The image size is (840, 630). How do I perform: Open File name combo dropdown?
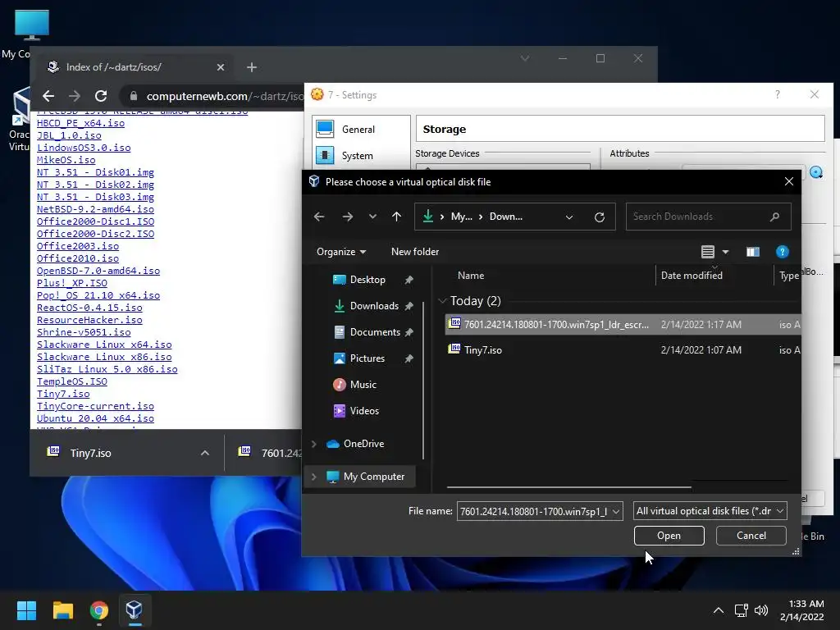616,512
